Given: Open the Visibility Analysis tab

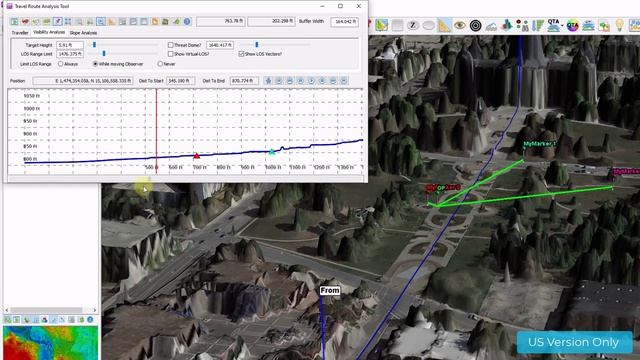Looking at the screenshot, I should point(49,32).
